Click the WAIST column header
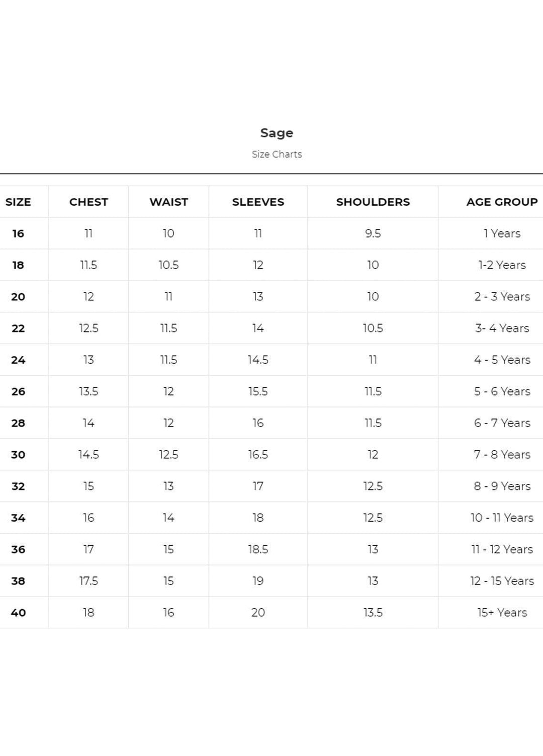Viewport: 543px width, 756px height. click(x=168, y=202)
